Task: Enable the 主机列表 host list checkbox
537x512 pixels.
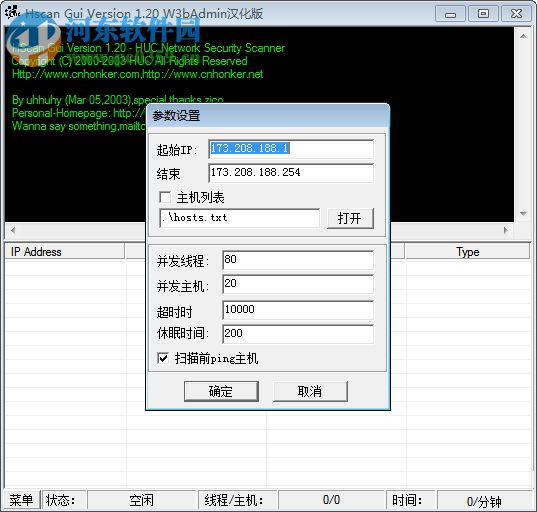Action: (x=165, y=197)
